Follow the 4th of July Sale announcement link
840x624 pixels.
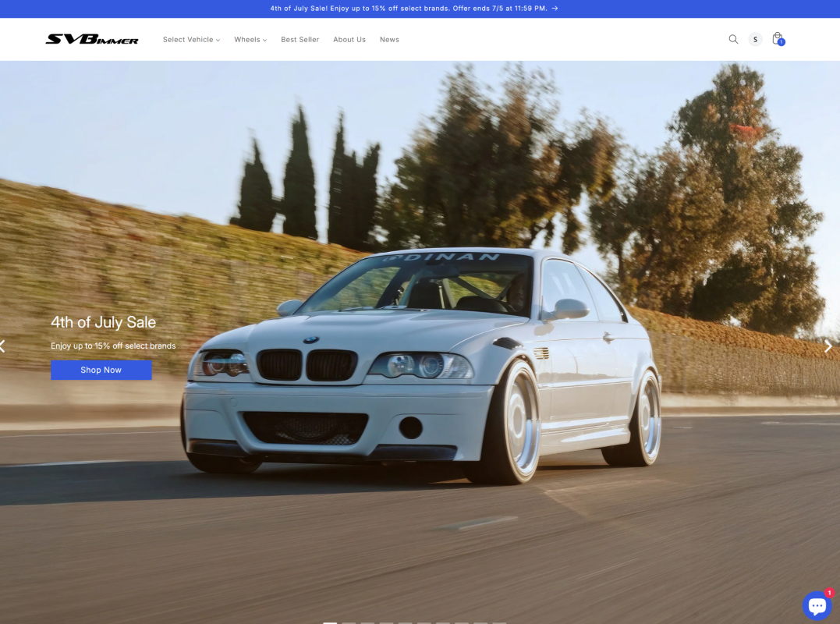(409, 9)
